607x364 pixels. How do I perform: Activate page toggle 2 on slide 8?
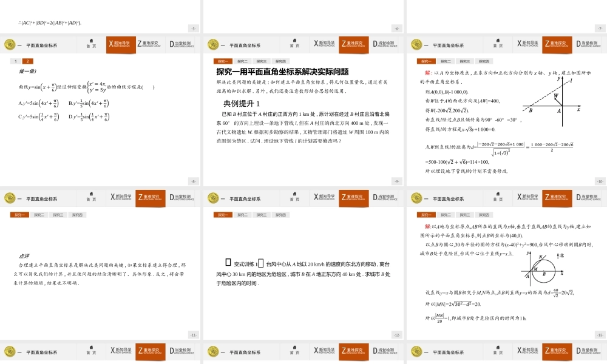[x=27, y=61]
